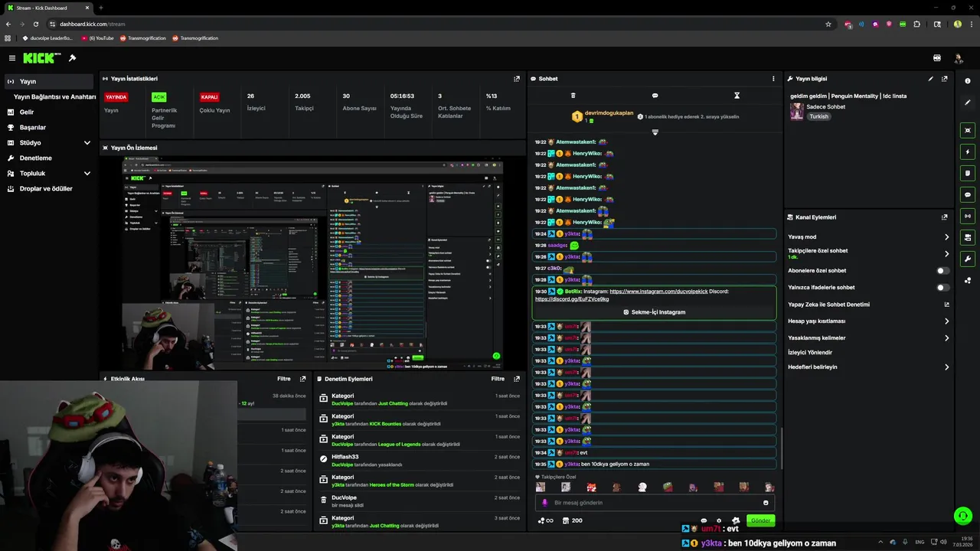Open Yayın Bağlantısı ve Anahtarı page
This screenshot has height=551, width=980.
[54, 97]
